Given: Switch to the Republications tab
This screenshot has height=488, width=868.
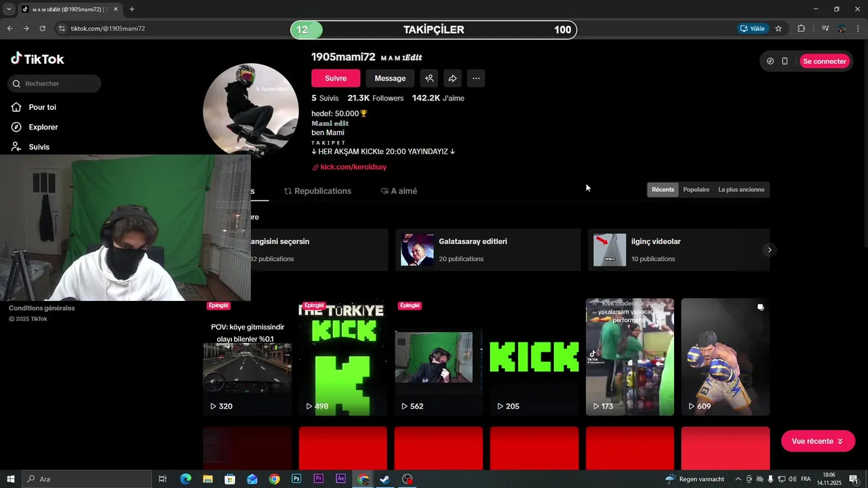Looking at the screenshot, I should click(x=317, y=191).
